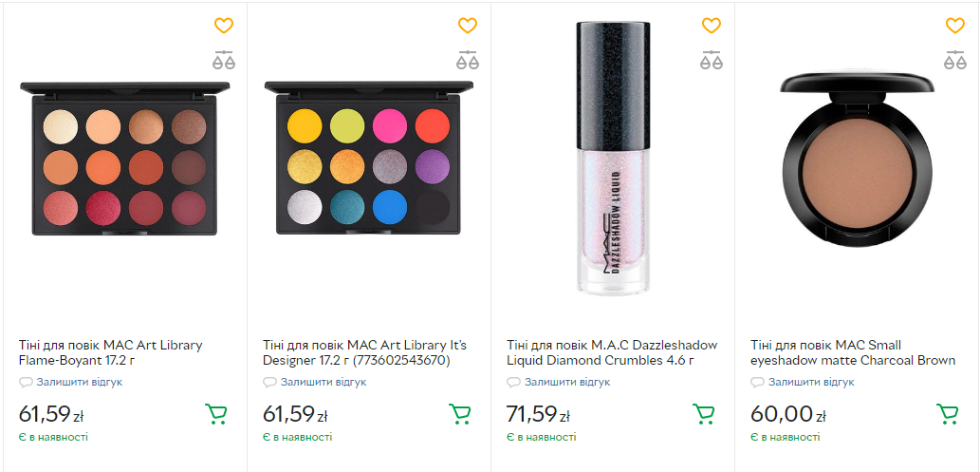Compare the It's Designer palette
Screen dimensions: 980x472
click(468, 61)
